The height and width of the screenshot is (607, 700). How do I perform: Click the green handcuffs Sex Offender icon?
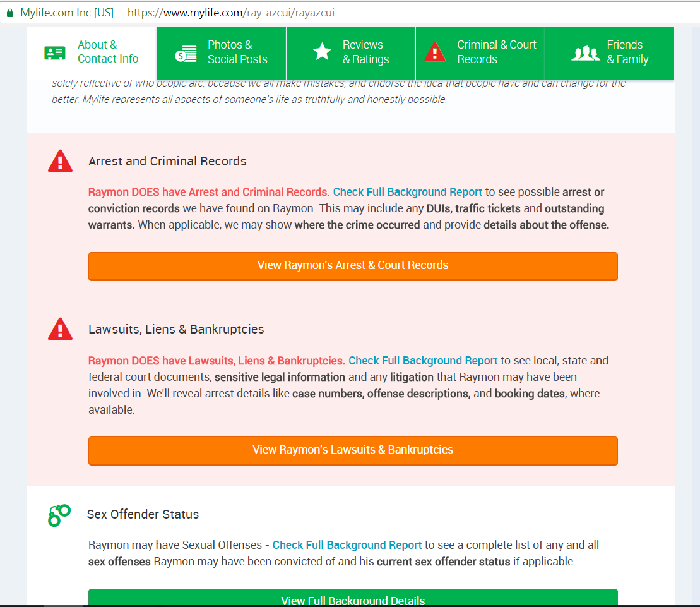point(59,515)
